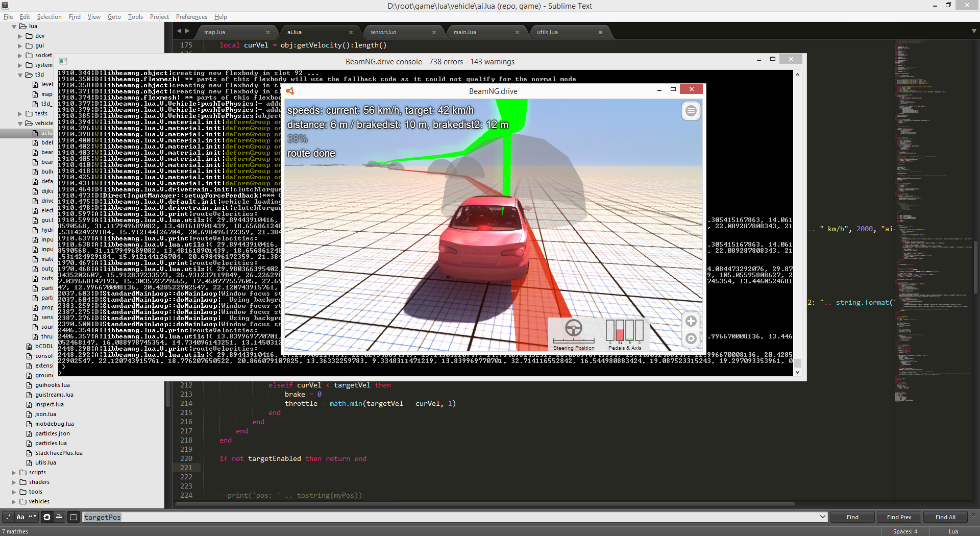The height and width of the screenshot is (536, 980).
Task: Expand the system folder
Action: (x=20, y=65)
